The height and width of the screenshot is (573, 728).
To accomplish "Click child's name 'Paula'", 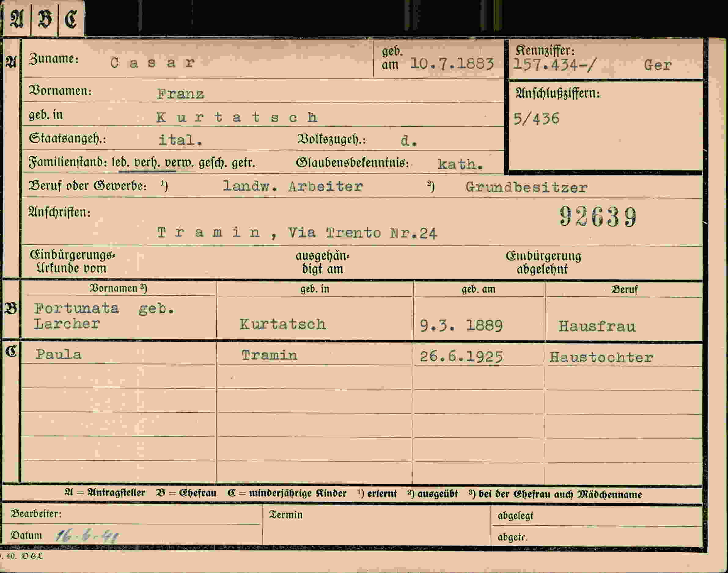I will 58,354.
